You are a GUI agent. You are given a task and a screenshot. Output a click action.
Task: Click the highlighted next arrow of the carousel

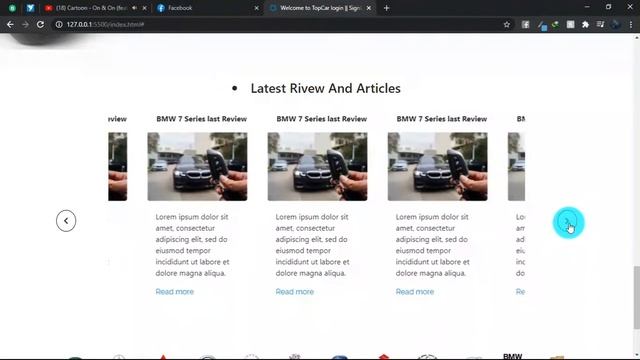coord(568,222)
